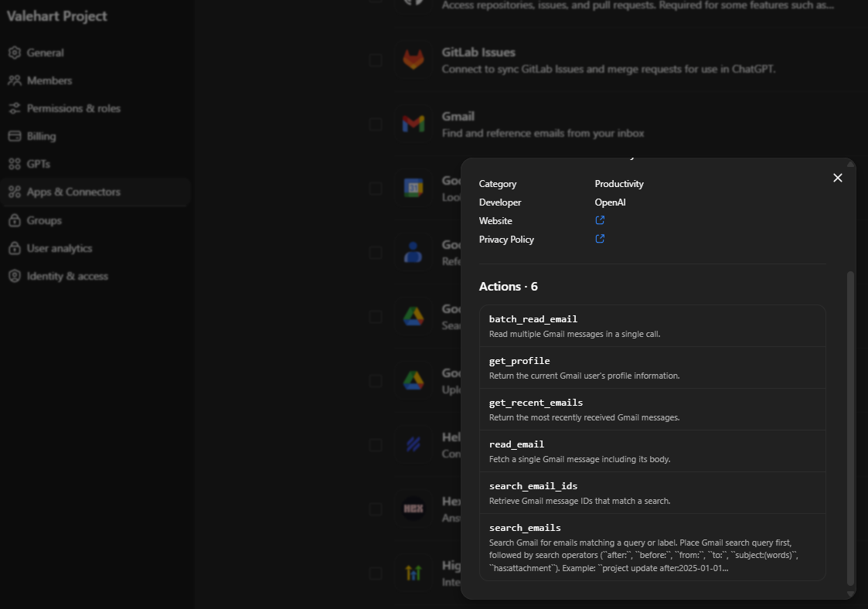This screenshot has height=609, width=868.
Task: Close the Gmail details panel
Action: pos(838,178)
